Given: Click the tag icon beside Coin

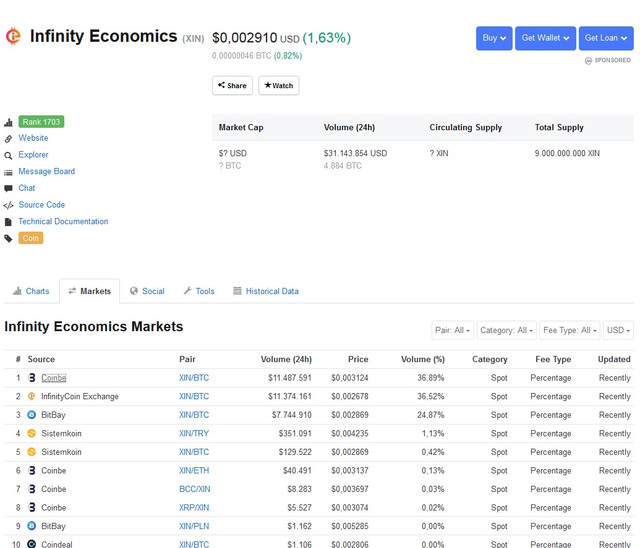Looking at the screenshot, I should (x=8, y=239).
